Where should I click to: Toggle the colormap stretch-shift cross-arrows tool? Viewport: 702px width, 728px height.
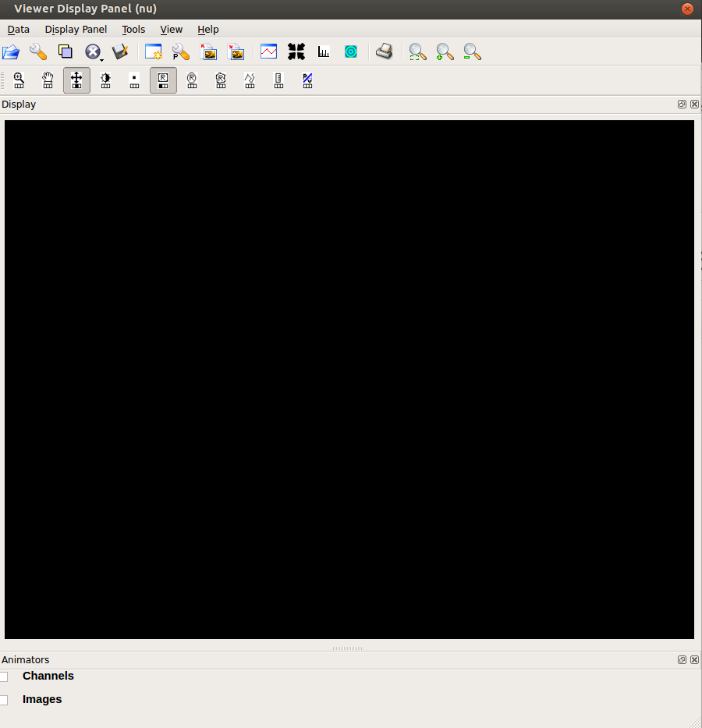click(x=76, y=80)
